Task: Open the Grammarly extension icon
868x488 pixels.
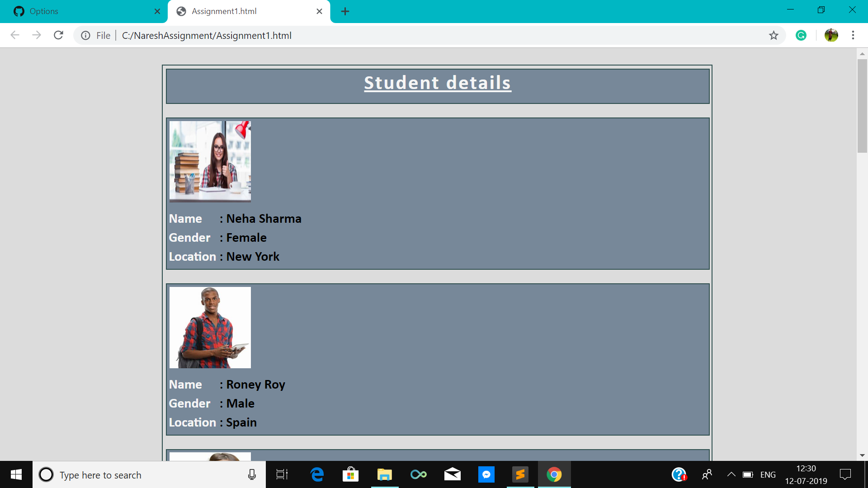Action: (x=801, y=35)
